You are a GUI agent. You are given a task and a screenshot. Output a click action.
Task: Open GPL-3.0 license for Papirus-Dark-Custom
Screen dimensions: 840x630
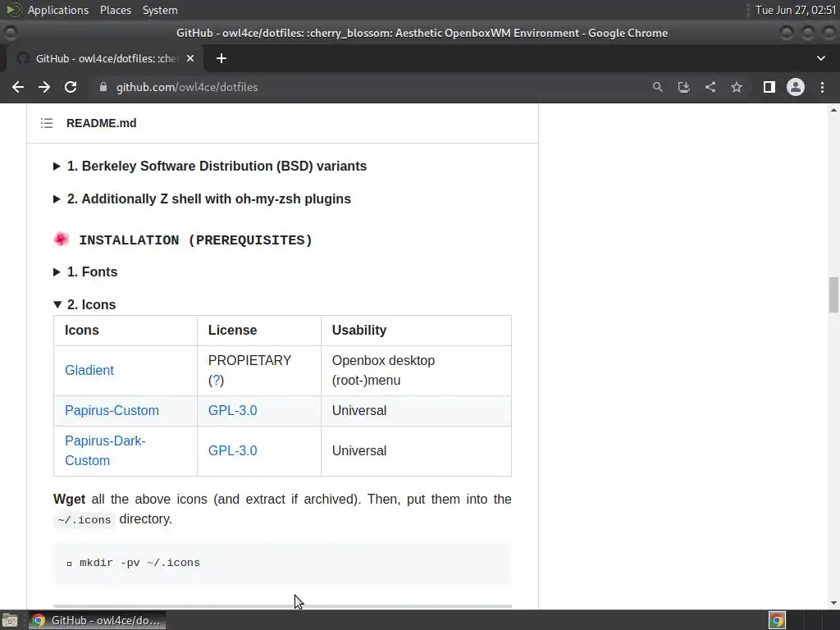pos(232,450)
